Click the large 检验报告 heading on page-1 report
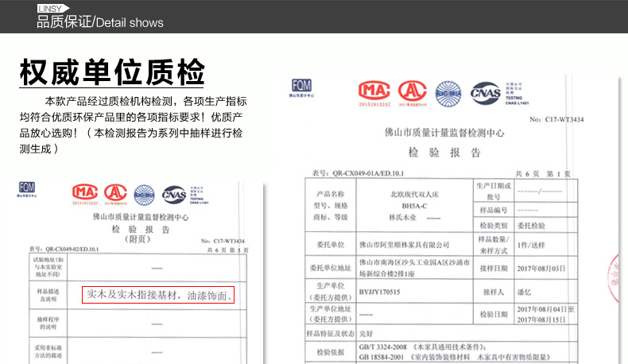628x364 pixels. pos(444,153)
